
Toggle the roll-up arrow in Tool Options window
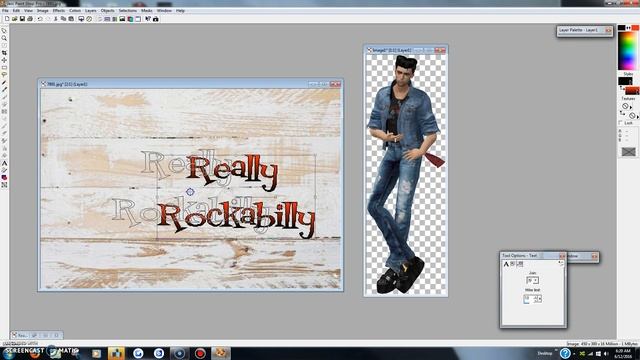(561, 264)
